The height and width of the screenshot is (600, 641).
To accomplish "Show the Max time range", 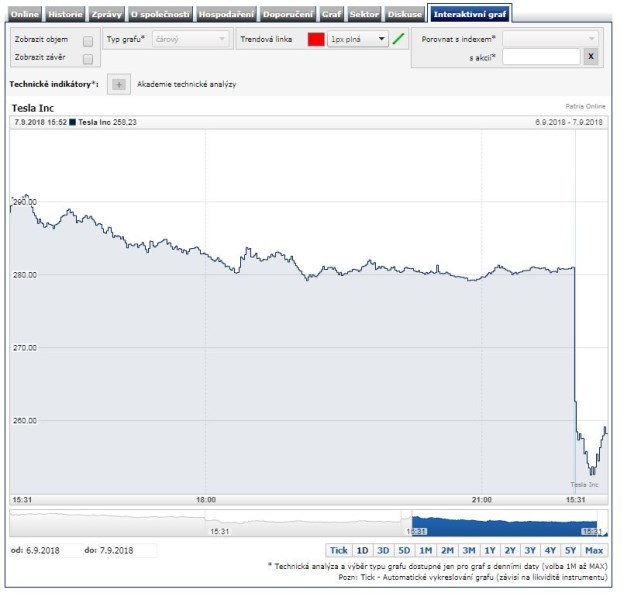I will [594, 551].
